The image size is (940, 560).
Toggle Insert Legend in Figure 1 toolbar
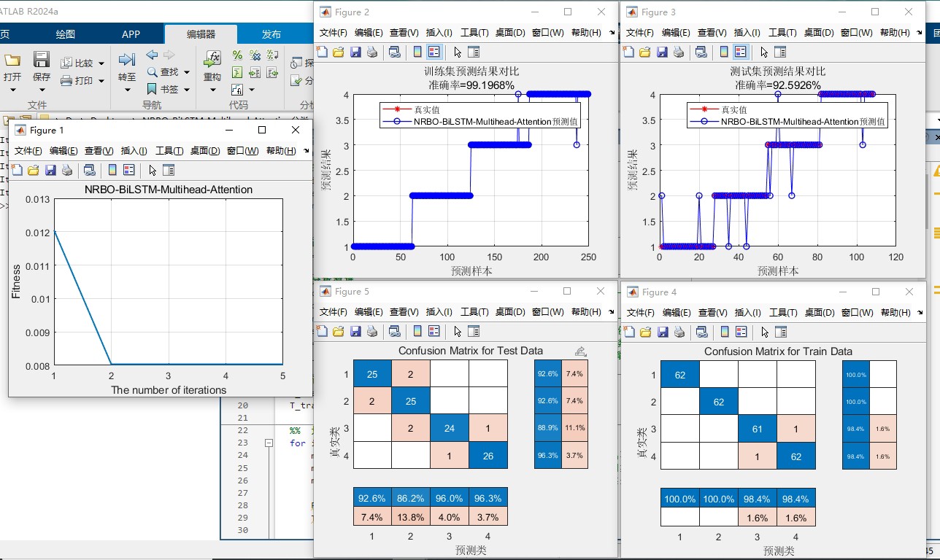point(129,170)
